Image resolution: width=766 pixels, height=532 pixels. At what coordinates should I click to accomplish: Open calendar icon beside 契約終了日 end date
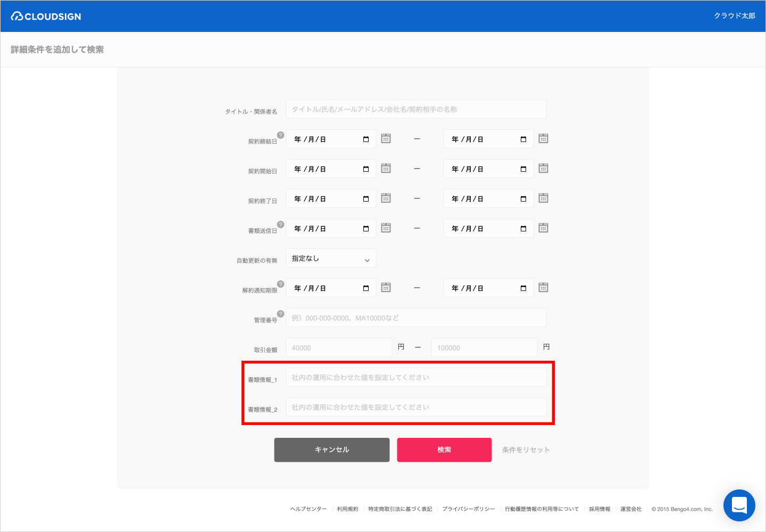[x=543, y=198]
